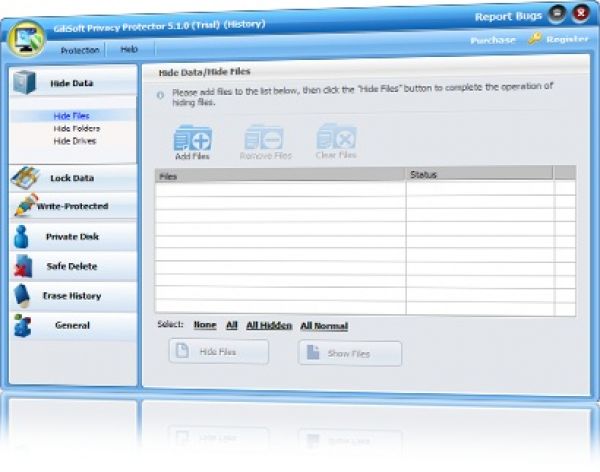Expand the Lock Data section
The width and height of the screenshot is (600, 472).
72,178
